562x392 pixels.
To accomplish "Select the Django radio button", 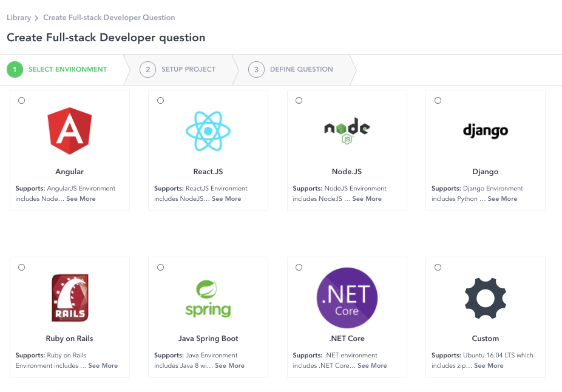I will click(438, 100).
